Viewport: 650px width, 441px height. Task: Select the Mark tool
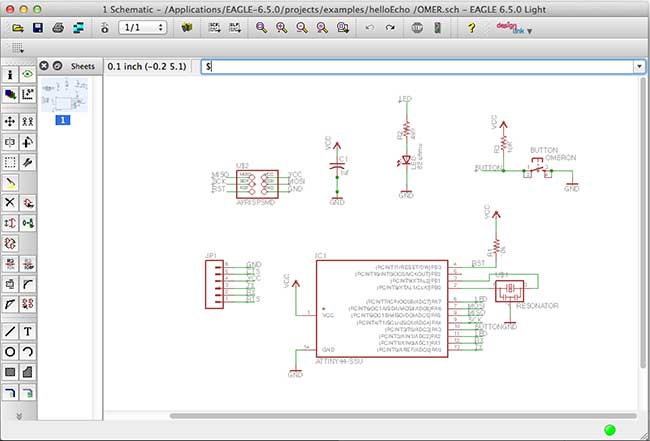pyautogui.click(x=28, y=94)
